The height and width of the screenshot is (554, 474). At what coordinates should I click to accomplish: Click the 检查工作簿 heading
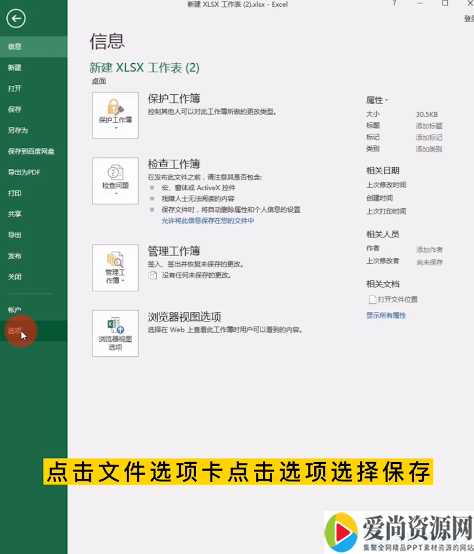(x=174, y=164)
